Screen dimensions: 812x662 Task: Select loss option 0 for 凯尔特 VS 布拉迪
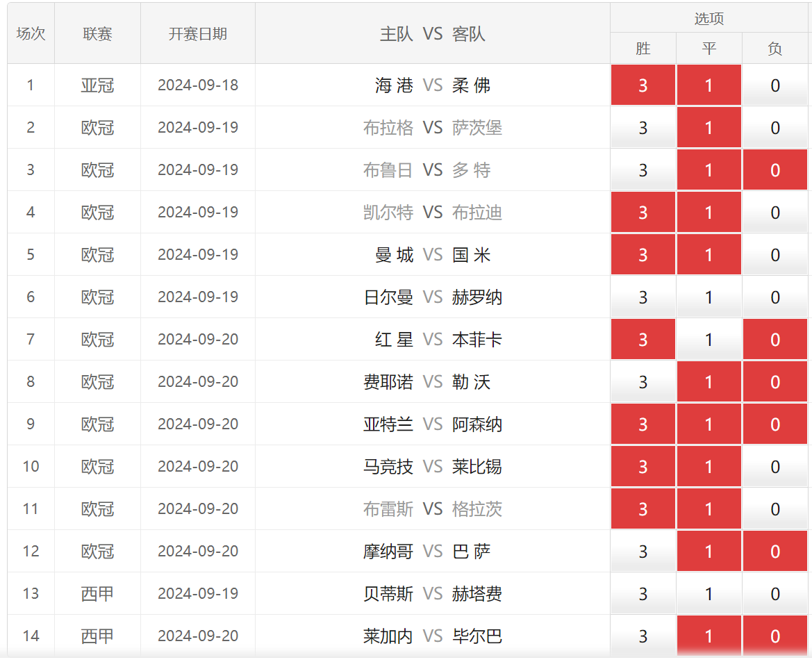(x=774, y=213)
